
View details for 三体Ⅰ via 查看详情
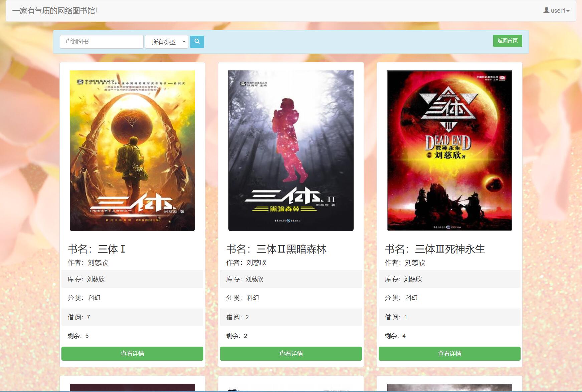click(132, 354)
